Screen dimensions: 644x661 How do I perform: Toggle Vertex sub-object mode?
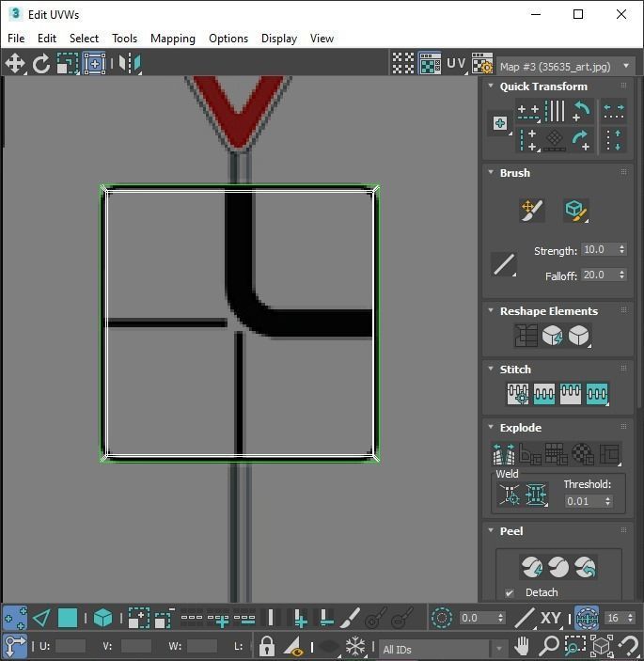click(15, 618)
